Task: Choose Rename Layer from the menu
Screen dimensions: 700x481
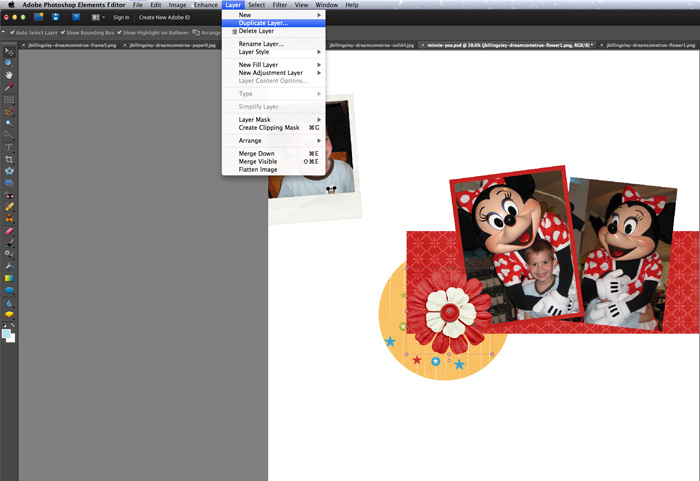Action: pyautogui.click(x=274, y=44)
